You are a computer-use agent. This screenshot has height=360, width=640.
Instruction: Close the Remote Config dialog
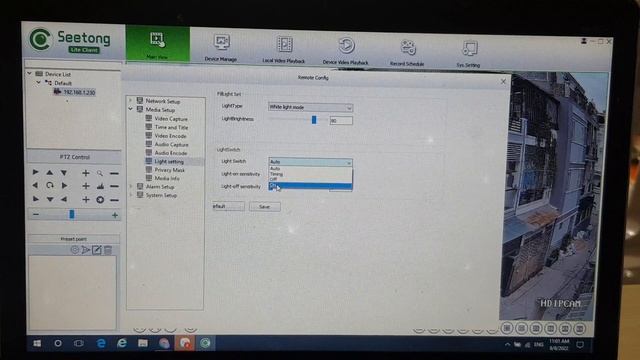(x=503, y=82)
